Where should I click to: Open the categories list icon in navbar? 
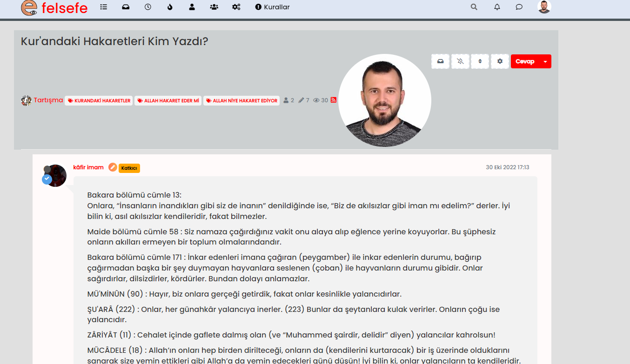click(104, 7)
